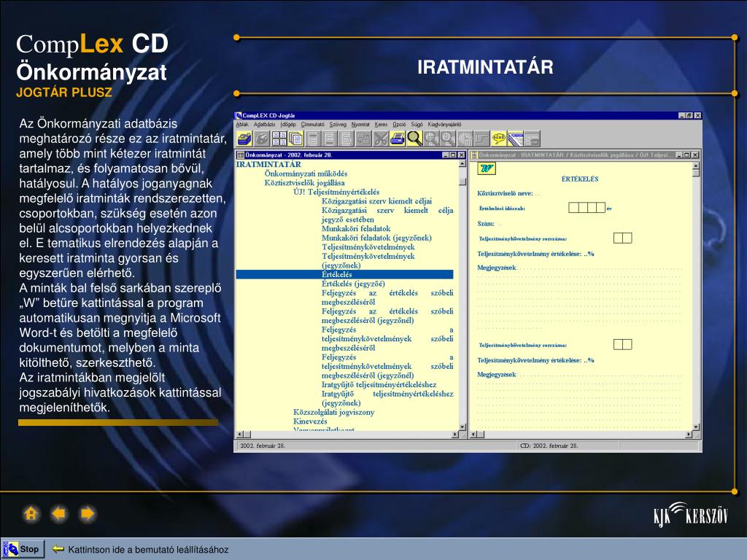This screenshot has width=747, height=560.
Task: Click the yellow magnifying glass search icon
Action: click(415, 139)
